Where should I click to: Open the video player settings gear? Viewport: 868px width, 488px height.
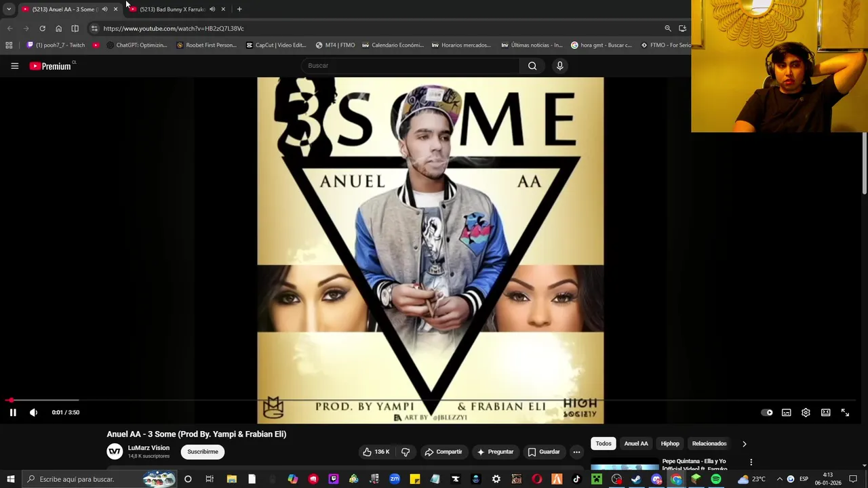[x=806, y=412]
